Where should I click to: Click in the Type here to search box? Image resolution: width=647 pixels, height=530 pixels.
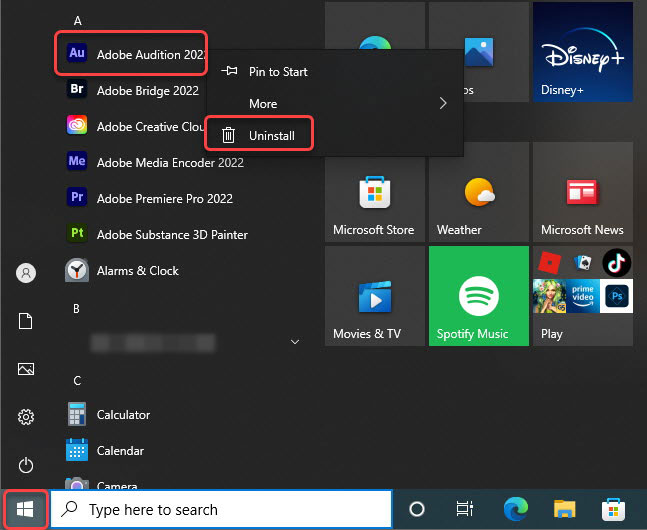click(221, 509)
